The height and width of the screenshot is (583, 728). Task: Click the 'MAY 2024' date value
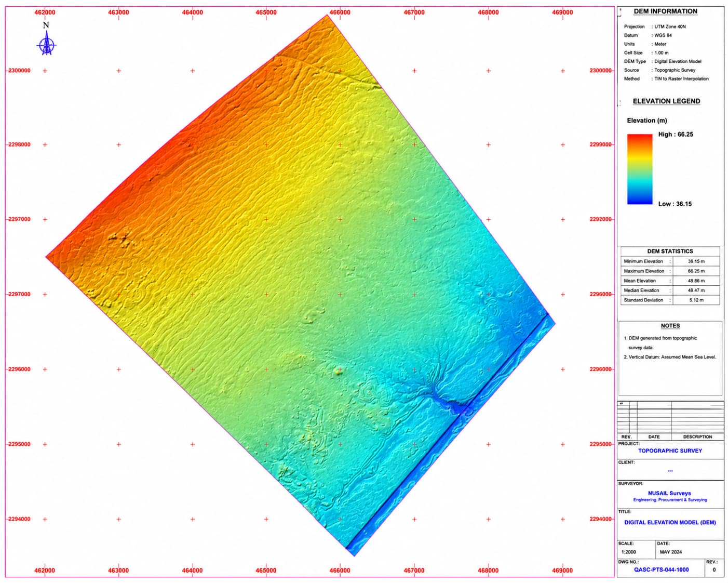pyautogui.click(x=670, y=552)
